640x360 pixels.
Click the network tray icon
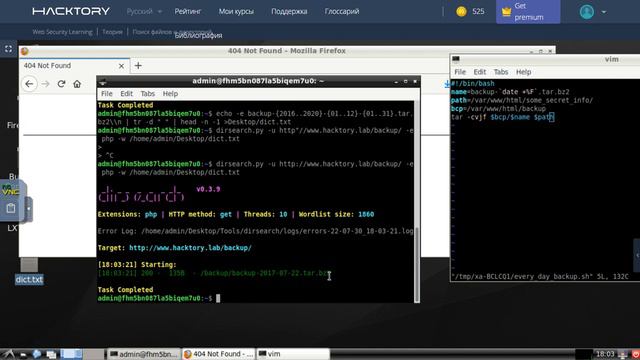(623, 354)
